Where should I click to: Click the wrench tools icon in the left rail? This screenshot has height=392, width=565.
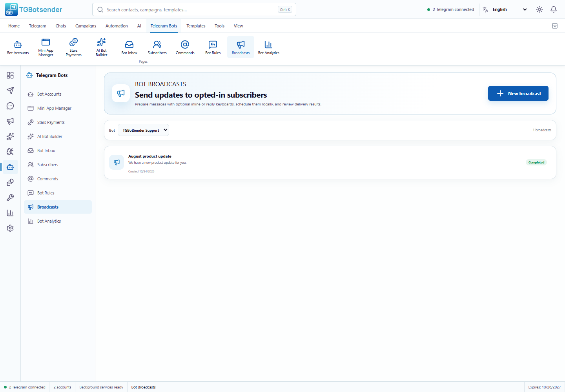[10, 198]
